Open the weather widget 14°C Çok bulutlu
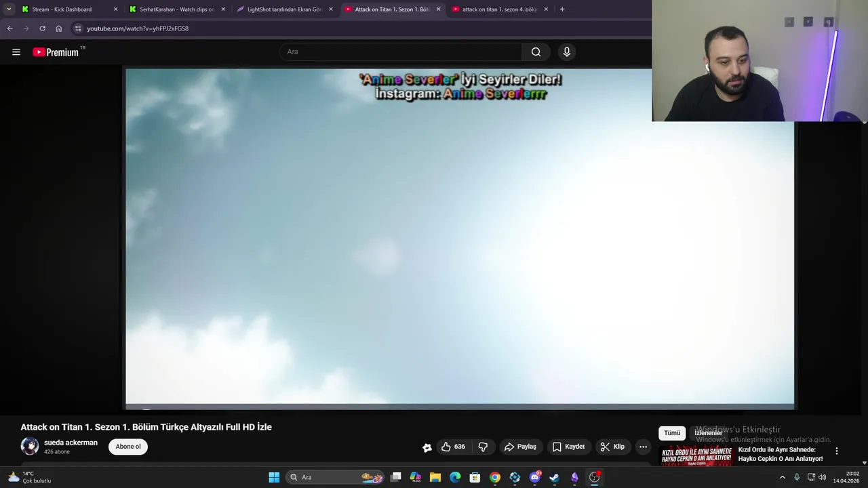 (x=30, y=477)
